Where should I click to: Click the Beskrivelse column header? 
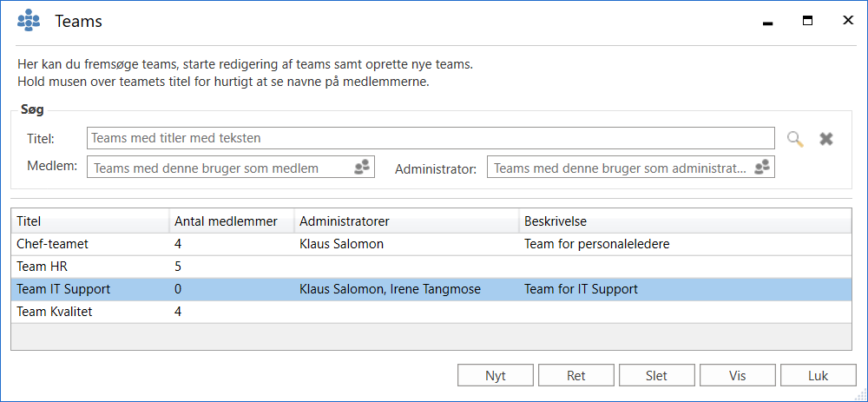click(686, 221)
